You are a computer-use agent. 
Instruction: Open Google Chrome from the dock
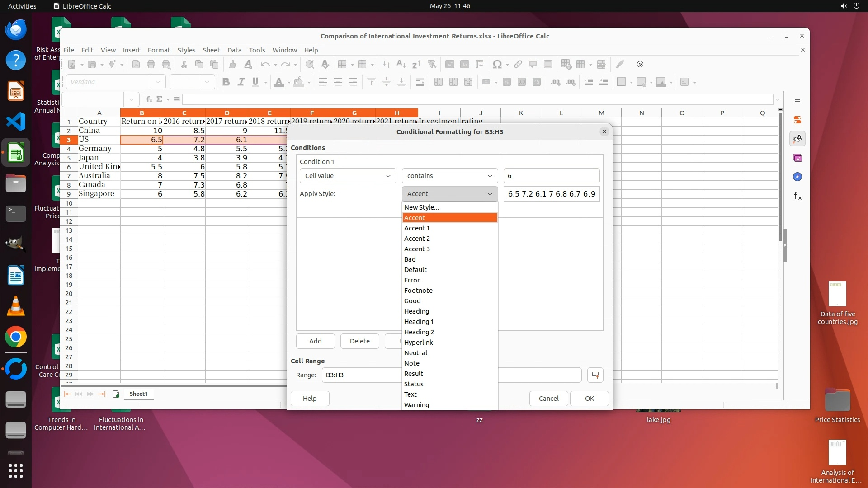16,337
